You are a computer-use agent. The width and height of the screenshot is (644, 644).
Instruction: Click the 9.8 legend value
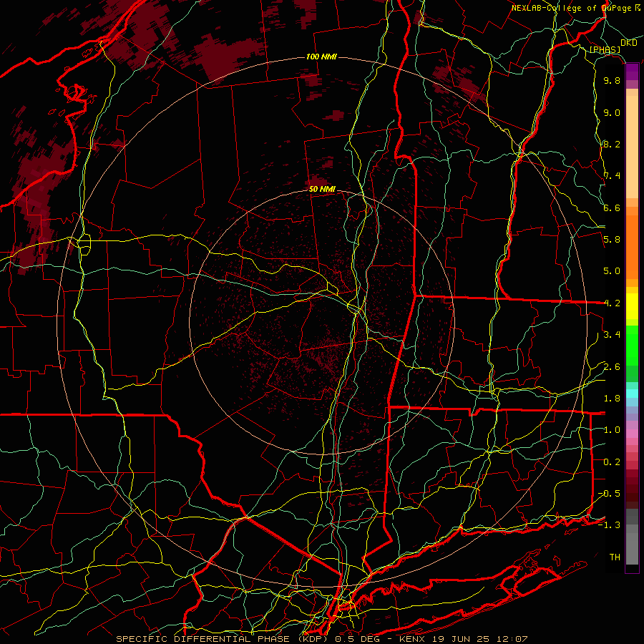(612, 81)
